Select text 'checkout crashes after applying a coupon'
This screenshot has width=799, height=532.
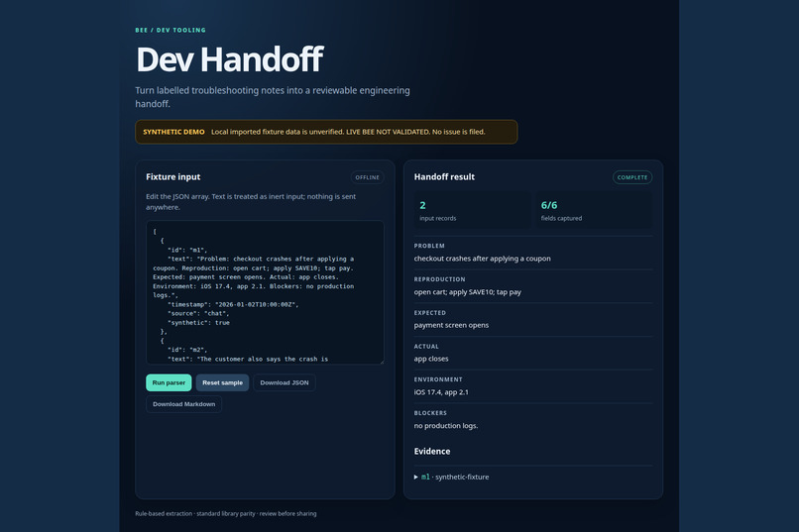point(482,259)
